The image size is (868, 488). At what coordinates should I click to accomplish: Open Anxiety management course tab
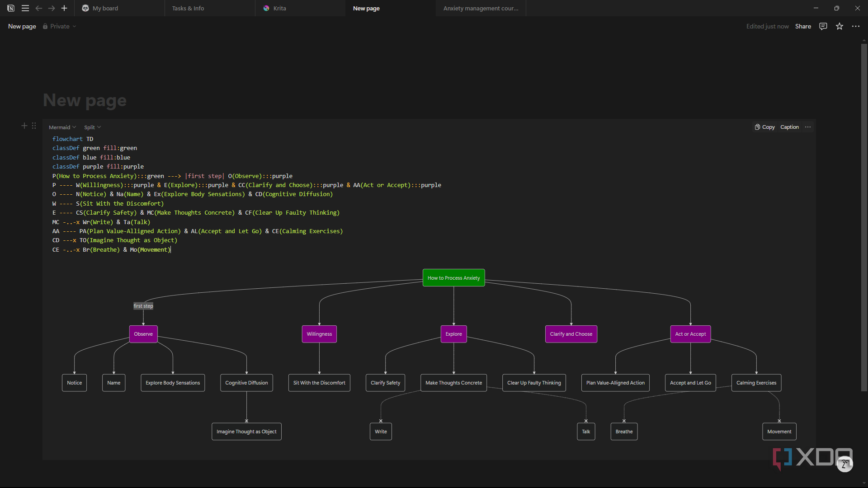(481, 8)
